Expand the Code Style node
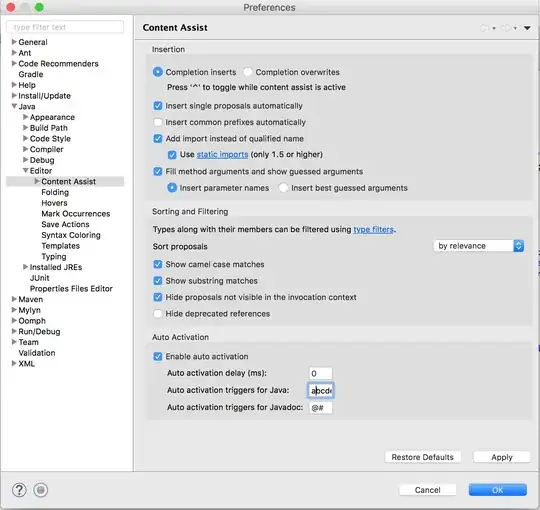Image resolution: width=540 pixels, height=510 pixels. tap(25, 138)
